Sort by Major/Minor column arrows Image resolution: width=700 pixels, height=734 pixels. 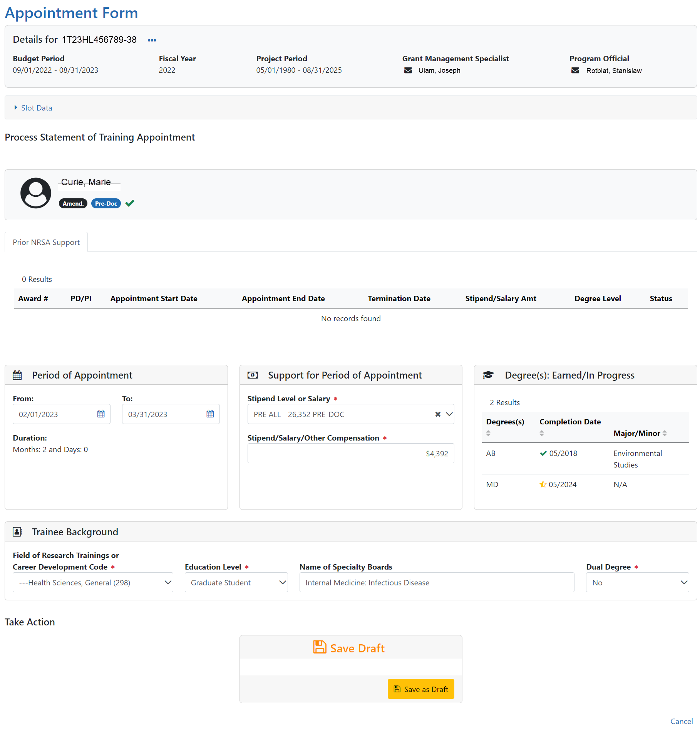pos(665,434)
